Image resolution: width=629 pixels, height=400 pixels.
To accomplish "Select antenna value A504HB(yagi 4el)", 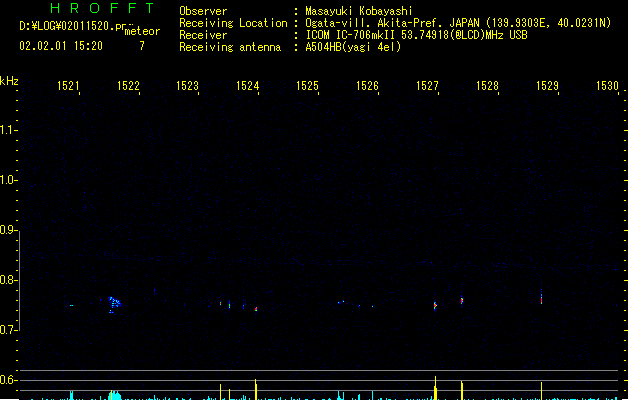I will point(353,47).
